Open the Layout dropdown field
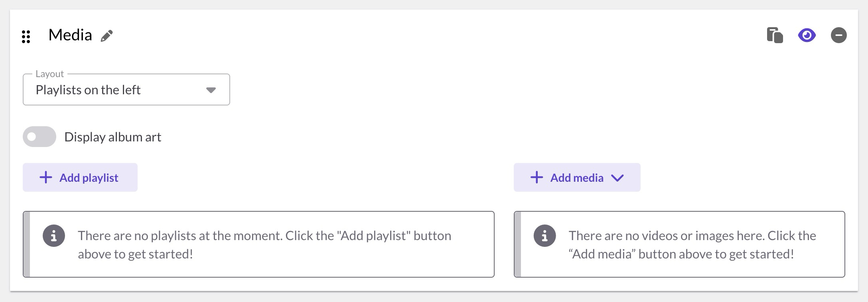This screenshot has width=868, height=302. [126, 89]
